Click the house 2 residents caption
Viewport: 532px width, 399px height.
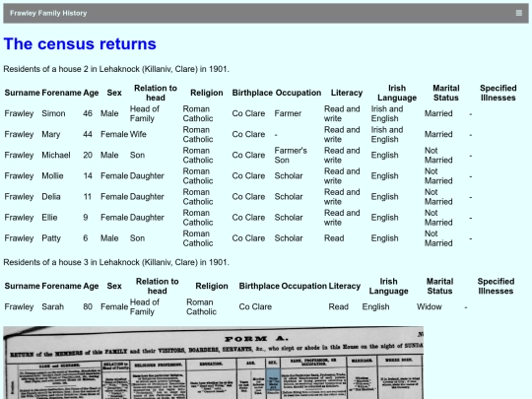116,69
